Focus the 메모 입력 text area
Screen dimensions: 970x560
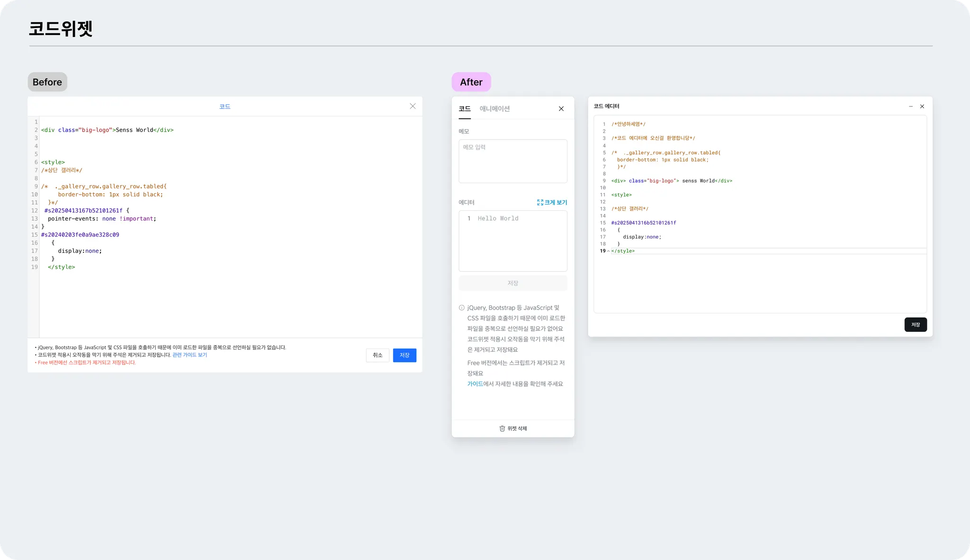[x=513, y=161]
